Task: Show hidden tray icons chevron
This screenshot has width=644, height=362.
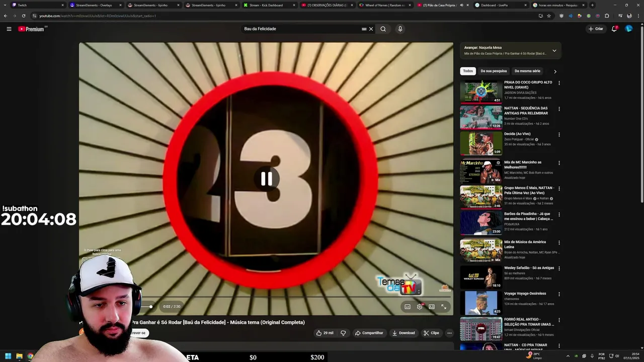Action: [569, 356]
